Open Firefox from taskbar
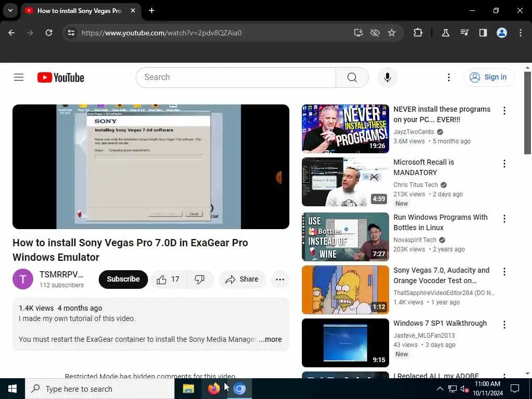Image resolution: width=532 pixels, height=399 pixels. [214, 389]
